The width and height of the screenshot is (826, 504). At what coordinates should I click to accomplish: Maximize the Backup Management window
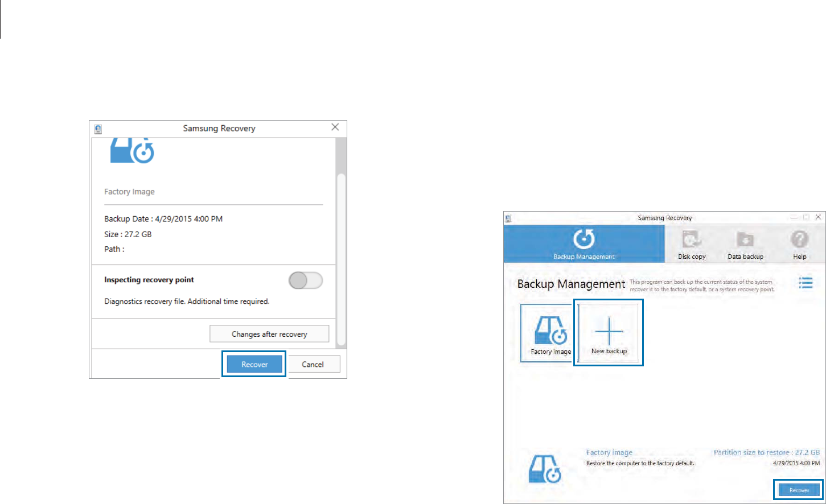[806, 217]
